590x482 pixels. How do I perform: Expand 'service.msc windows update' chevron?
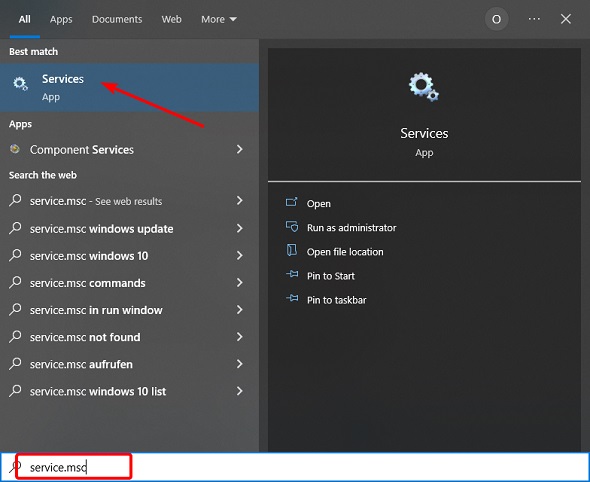pos(240,228)
